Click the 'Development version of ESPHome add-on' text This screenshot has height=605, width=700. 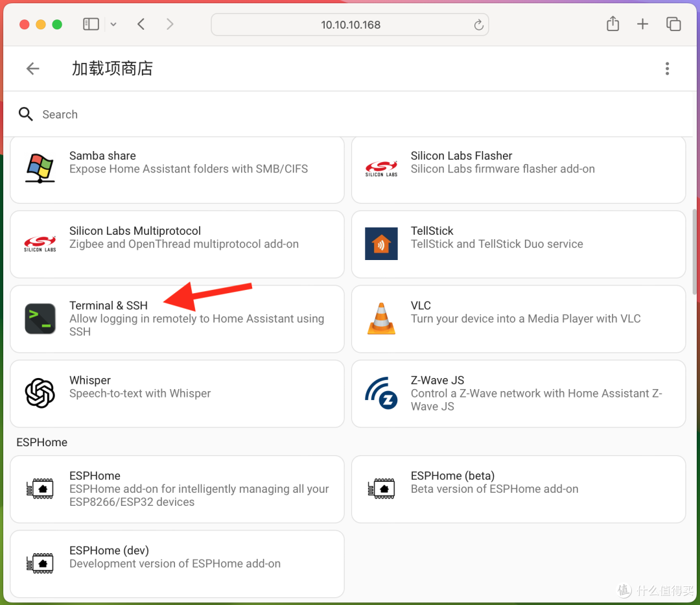174,563
